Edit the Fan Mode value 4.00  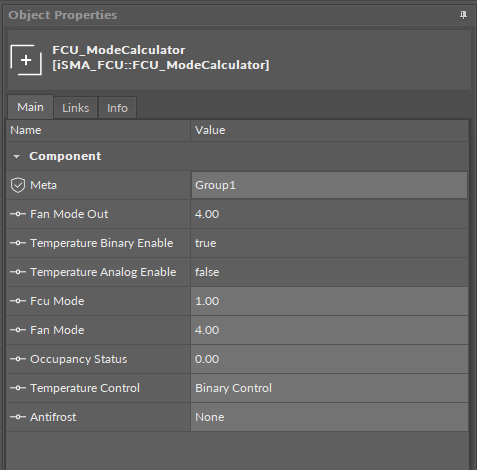click(329, 330)
